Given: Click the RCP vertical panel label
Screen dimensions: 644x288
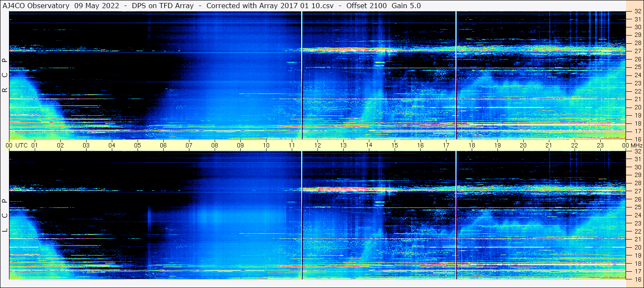Looking at the screenshot, I should (5, 75).
